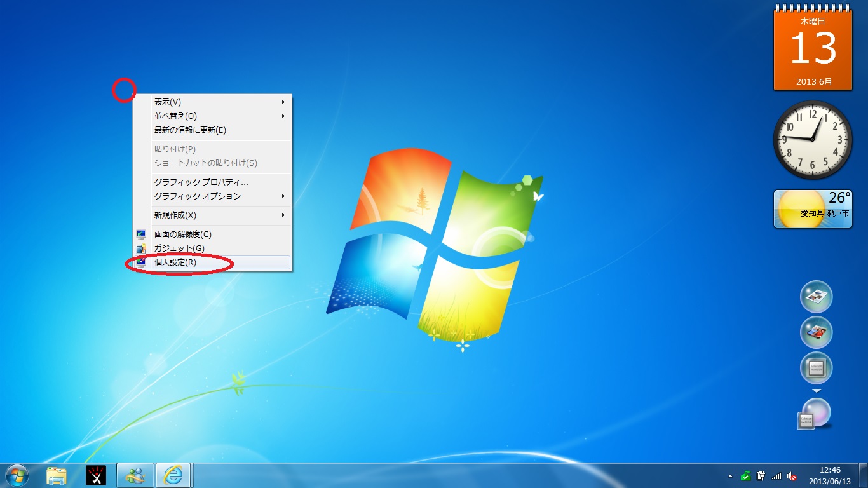Open Windows Explorer from the taskbar
Image resolution: width=868 pixels, height=488 pixels.
coord(57,475)
